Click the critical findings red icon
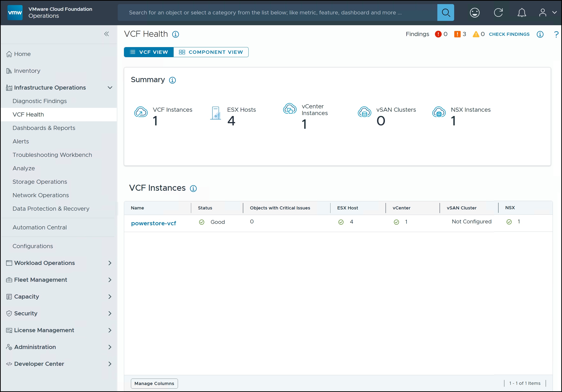 point(438,34)
